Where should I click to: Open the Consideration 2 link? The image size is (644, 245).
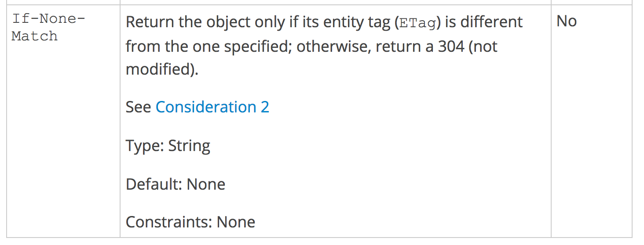click(212, 107)
